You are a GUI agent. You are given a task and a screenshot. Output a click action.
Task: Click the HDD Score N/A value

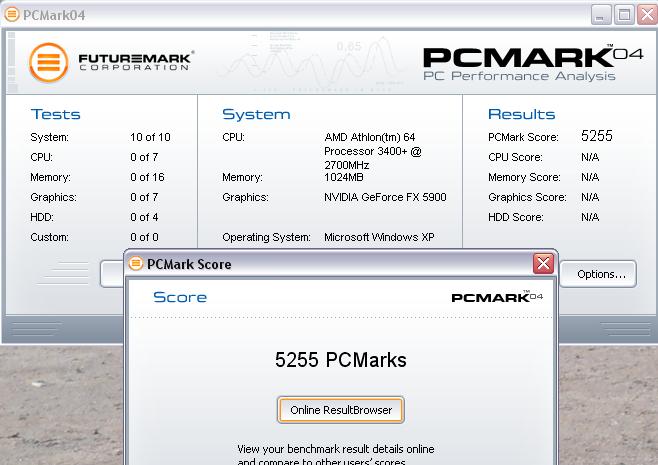tap(590, 217)
